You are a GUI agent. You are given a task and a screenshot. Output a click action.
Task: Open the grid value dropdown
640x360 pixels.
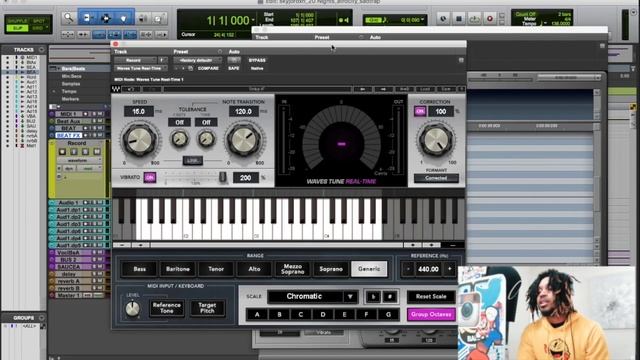point(422,20)
